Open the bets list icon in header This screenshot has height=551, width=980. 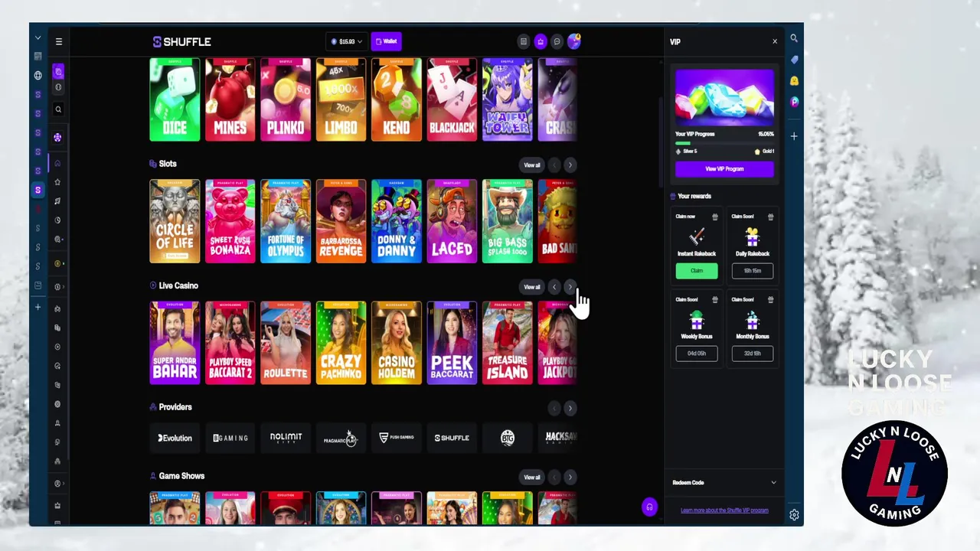pyautogui.click(x=524, y=42)
